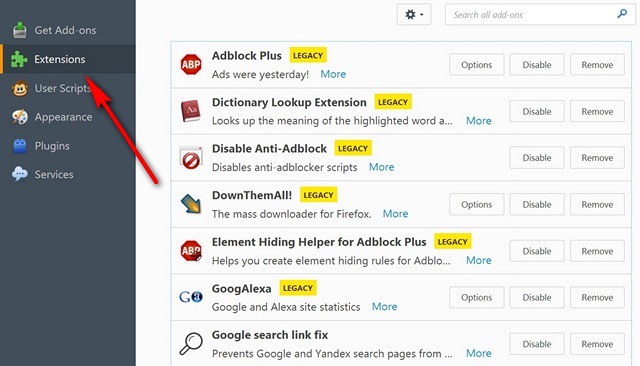Focus the Search all add-ons field
The width and height of the screenshot is (640, 366).
[540, 15]
